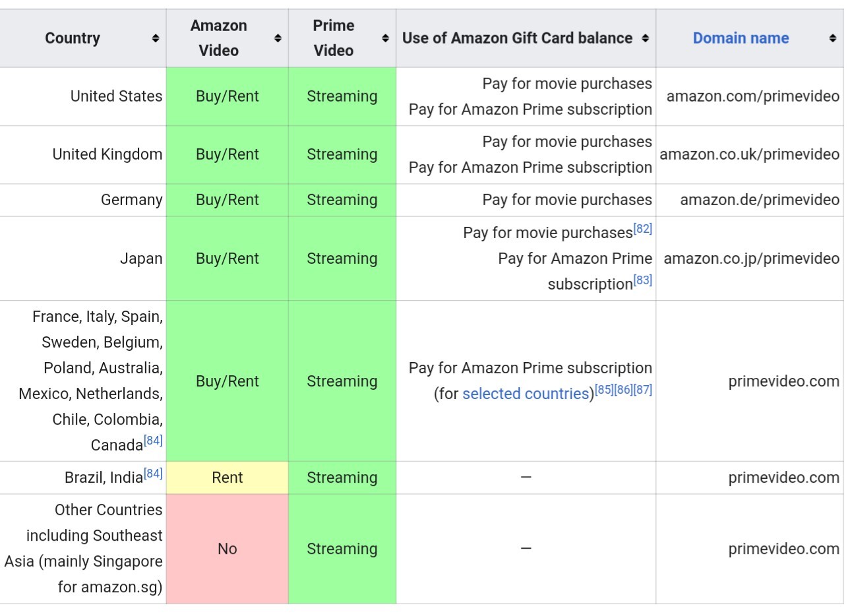
Task: Click Buy/Rent in Germany row
Action: [227, 200]
